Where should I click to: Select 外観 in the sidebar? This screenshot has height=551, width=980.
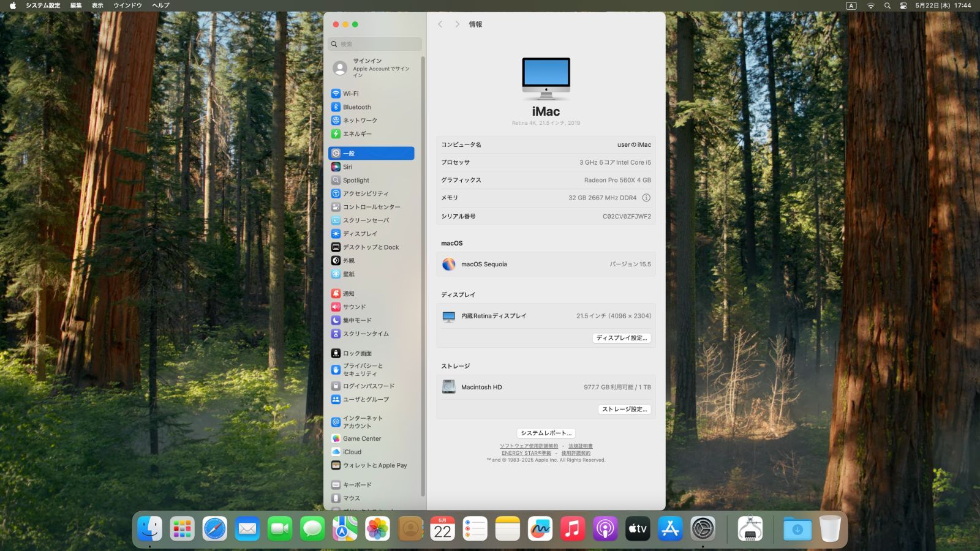coord(371,261)
